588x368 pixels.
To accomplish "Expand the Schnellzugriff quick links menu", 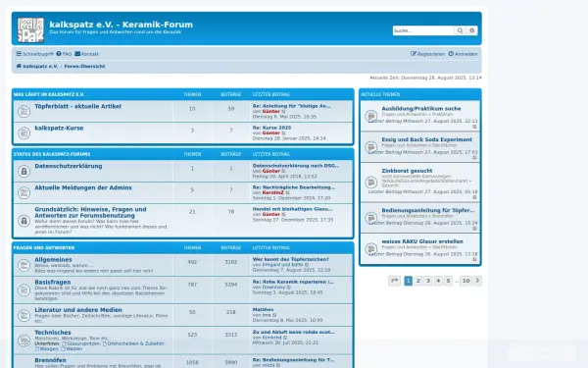I will point(34,54).
